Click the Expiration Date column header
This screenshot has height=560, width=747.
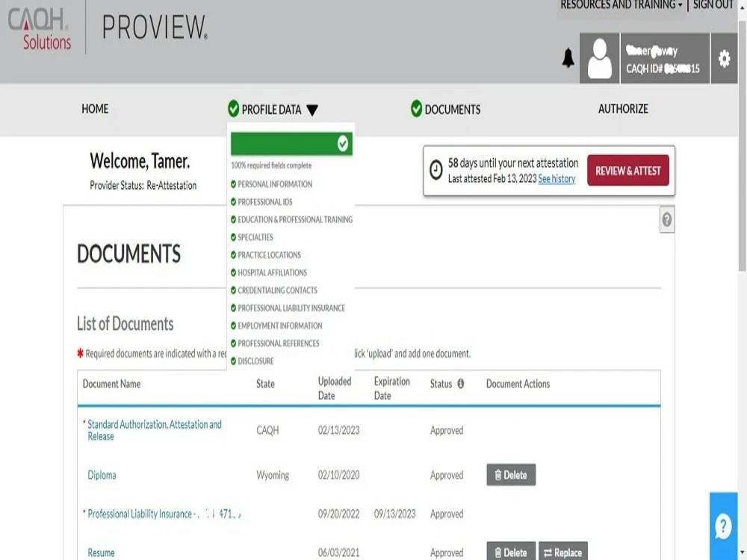click(x=391, y=388)
